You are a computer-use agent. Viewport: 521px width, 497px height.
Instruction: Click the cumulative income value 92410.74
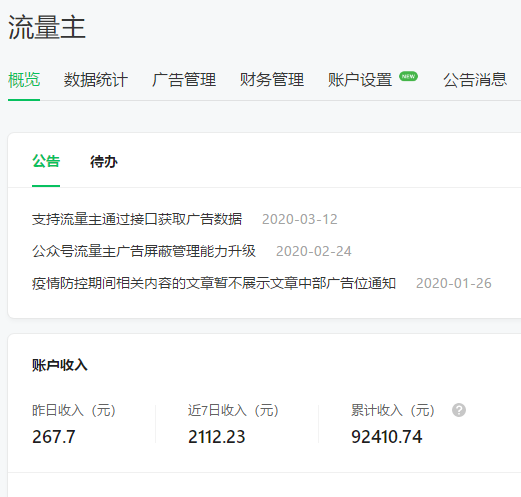(x=387, y=437)
